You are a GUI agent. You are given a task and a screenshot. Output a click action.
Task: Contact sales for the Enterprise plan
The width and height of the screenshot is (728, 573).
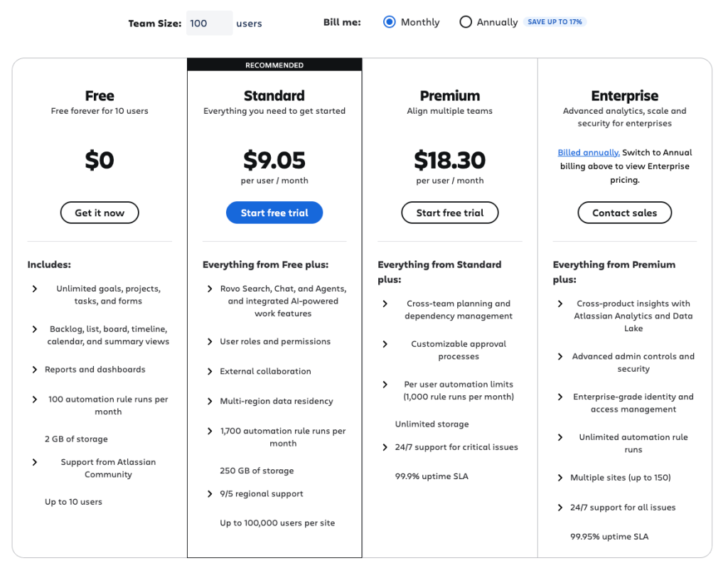[x=624, y=213]
